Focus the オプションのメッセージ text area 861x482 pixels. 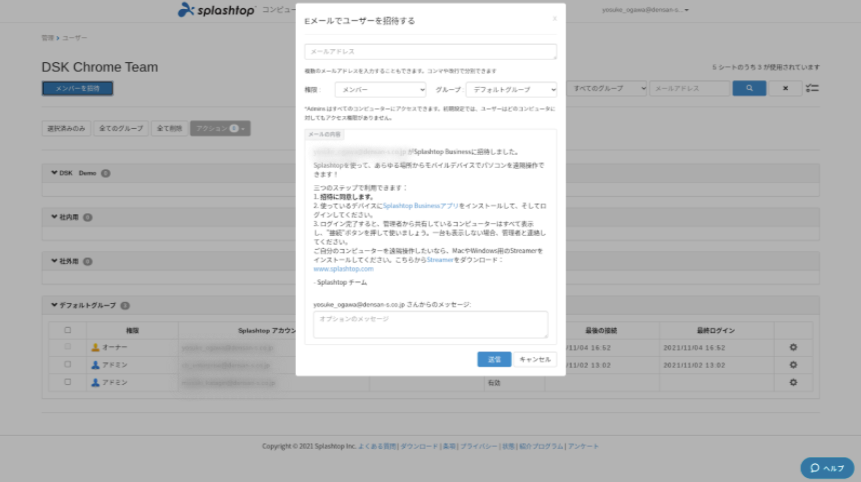pyautogui.click(x=430, y=324)
